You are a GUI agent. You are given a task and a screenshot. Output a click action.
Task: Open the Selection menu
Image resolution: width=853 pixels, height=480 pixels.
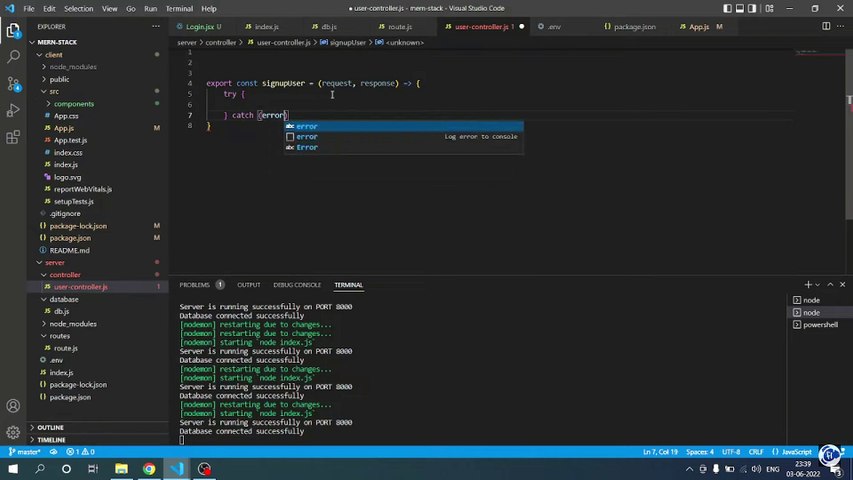(x=78, y=8)
